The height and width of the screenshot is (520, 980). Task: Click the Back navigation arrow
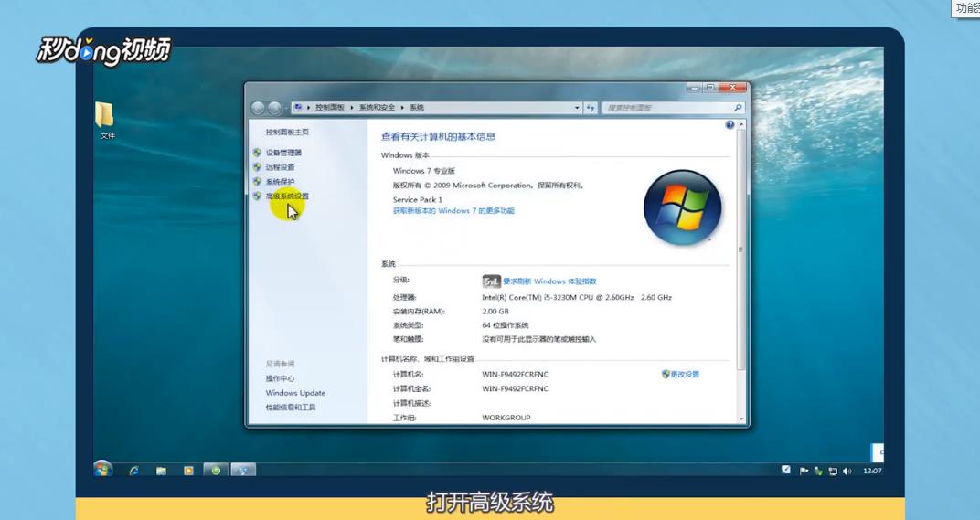(x=258, y=108)
